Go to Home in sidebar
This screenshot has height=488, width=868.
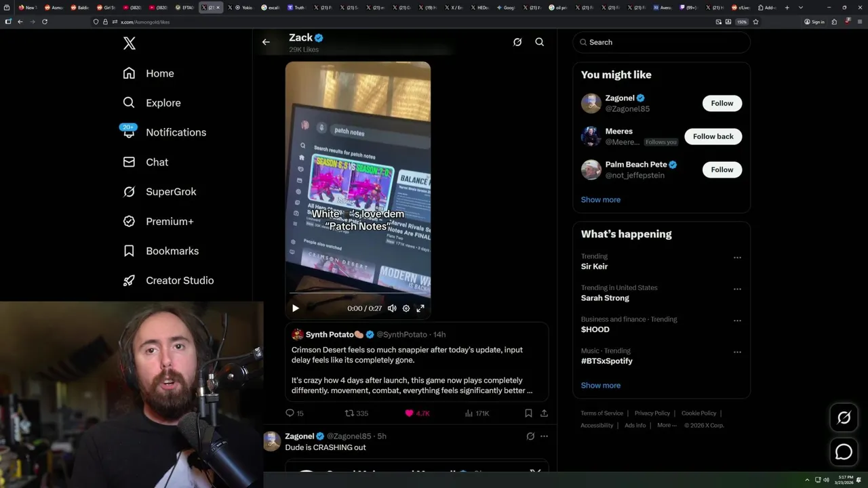(x=149, y=73)
